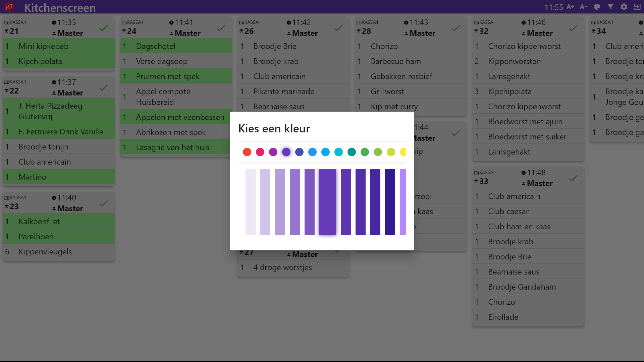Screen dimensions: 644x362
Task: Select the lime green color dot
Action: tap(391, 152)
